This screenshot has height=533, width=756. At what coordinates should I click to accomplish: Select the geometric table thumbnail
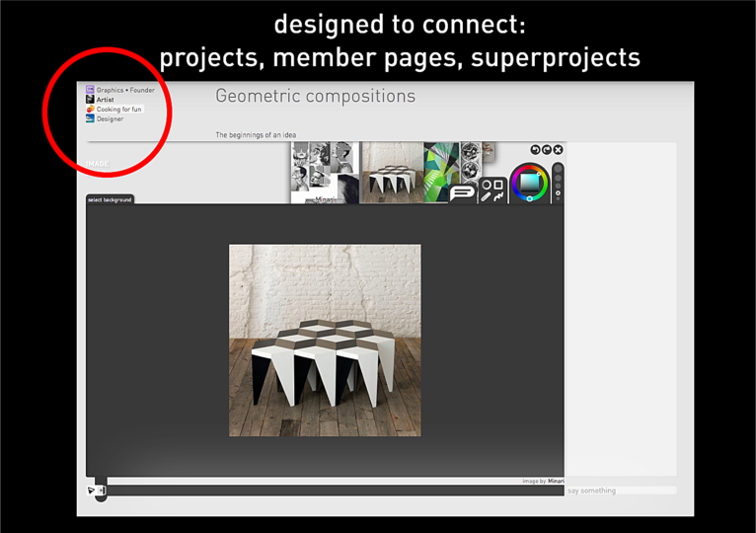(x=393, y=172)
